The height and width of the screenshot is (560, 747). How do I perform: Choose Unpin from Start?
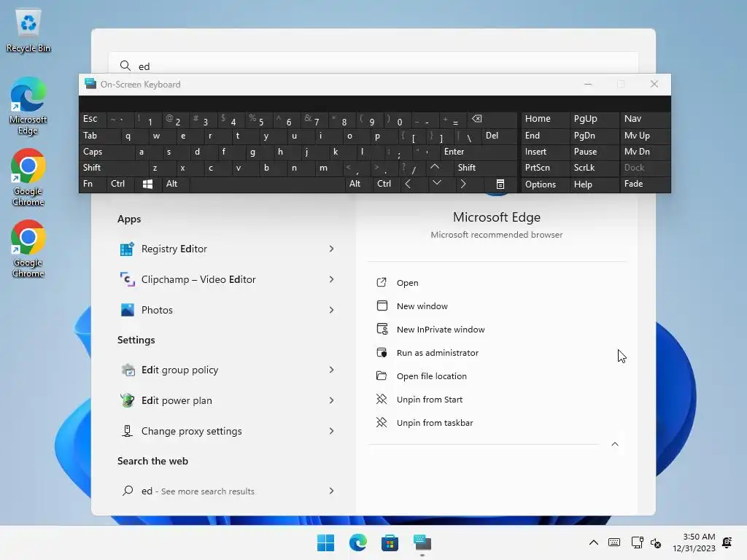[x=497, y=400]
